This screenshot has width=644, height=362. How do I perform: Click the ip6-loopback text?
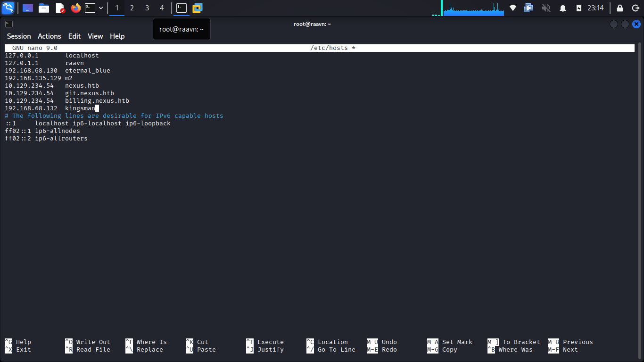[x=148, y=123]
